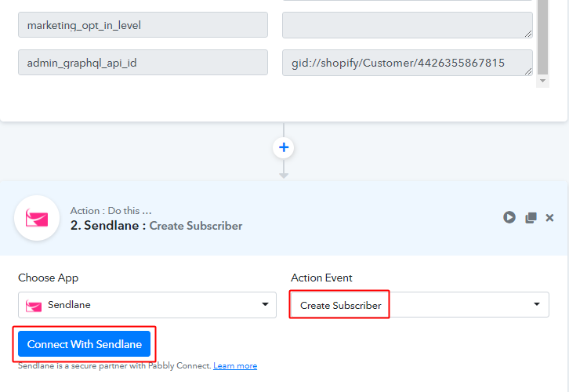
Task: Click the Sendlane logo in the action header
Action: 37,218
